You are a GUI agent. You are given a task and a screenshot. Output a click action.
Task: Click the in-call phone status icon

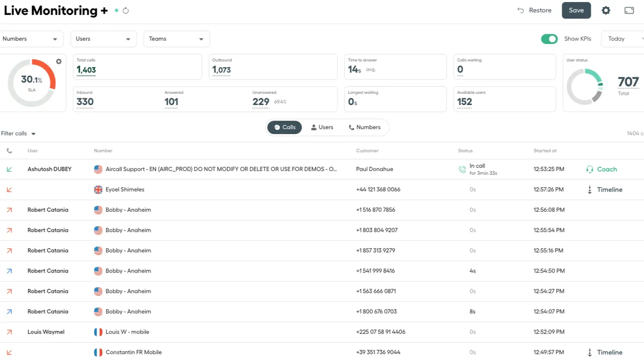coord(462,169)
